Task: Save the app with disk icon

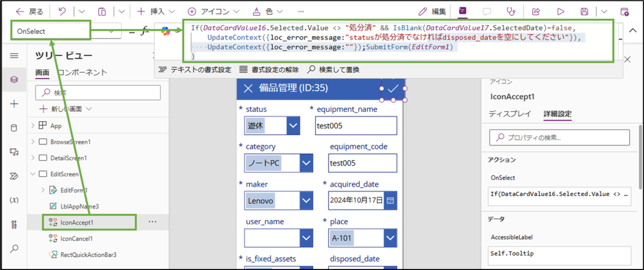Action: pyautogui.click(x=584, y=11)
